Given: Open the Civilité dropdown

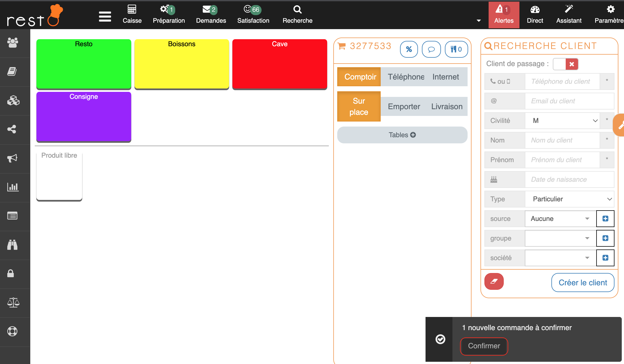Looking at the screenshot, I should pos(562,121).
